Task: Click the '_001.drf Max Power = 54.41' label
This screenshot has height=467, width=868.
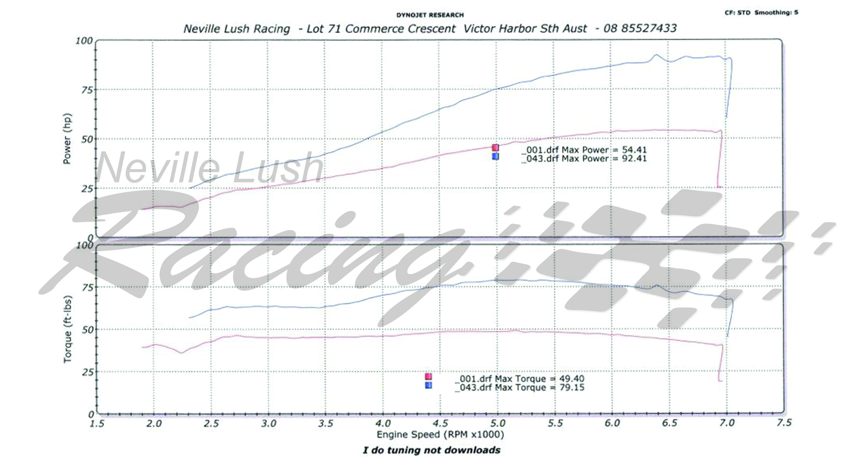Action: pos(584,150)
